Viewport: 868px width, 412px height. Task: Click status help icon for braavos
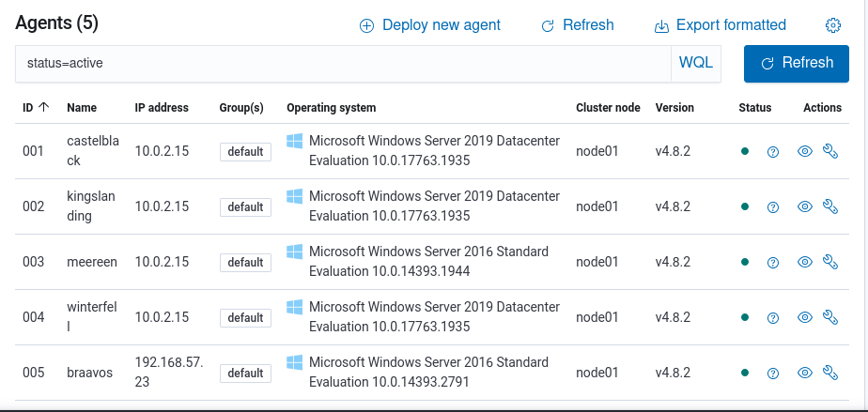(773, 374)
